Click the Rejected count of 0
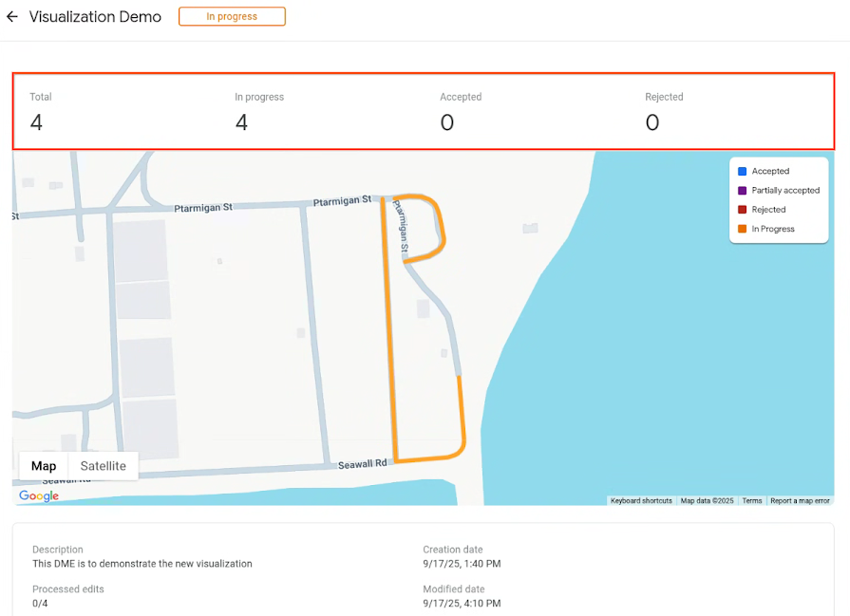 652,122
